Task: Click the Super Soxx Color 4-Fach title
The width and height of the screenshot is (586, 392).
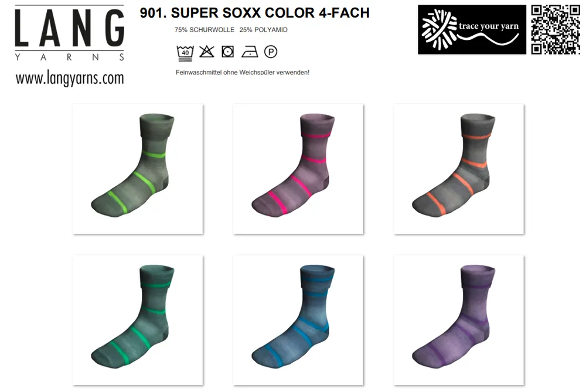Action: click(254, 13)
